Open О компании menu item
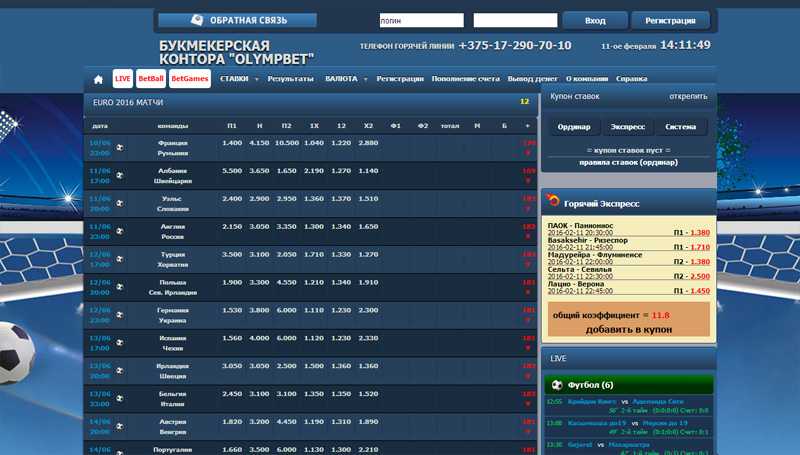 (587, 79)
